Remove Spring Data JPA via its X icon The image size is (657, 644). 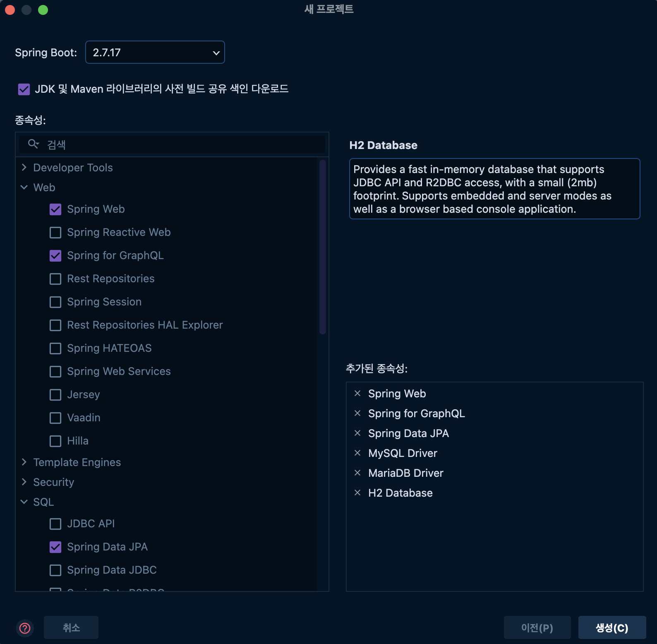point(357,433)
